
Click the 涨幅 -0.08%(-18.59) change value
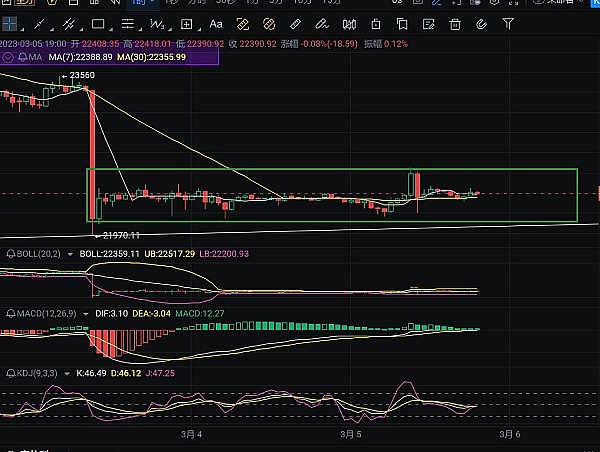(319, 44)
